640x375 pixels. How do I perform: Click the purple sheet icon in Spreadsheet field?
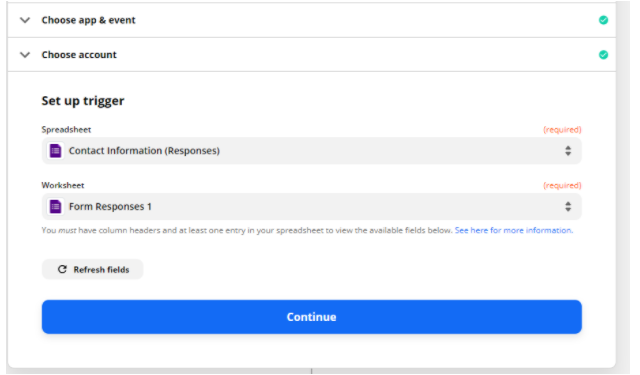tap(56, 151)
